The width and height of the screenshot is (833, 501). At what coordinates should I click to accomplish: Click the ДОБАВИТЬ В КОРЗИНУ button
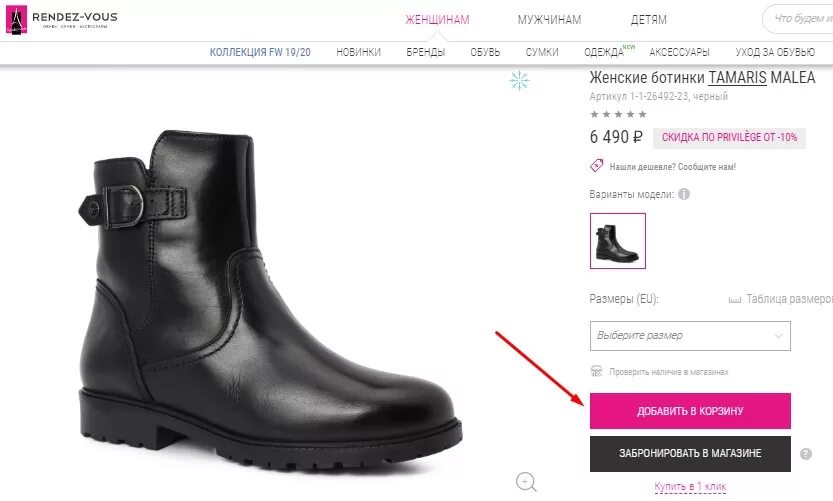tap(690, 411)
